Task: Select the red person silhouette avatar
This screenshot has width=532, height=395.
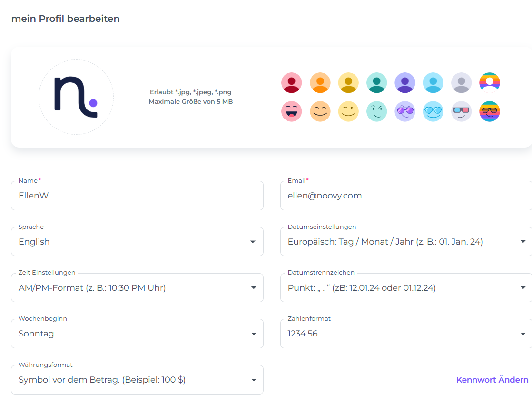Action: (x=291, y=83)
